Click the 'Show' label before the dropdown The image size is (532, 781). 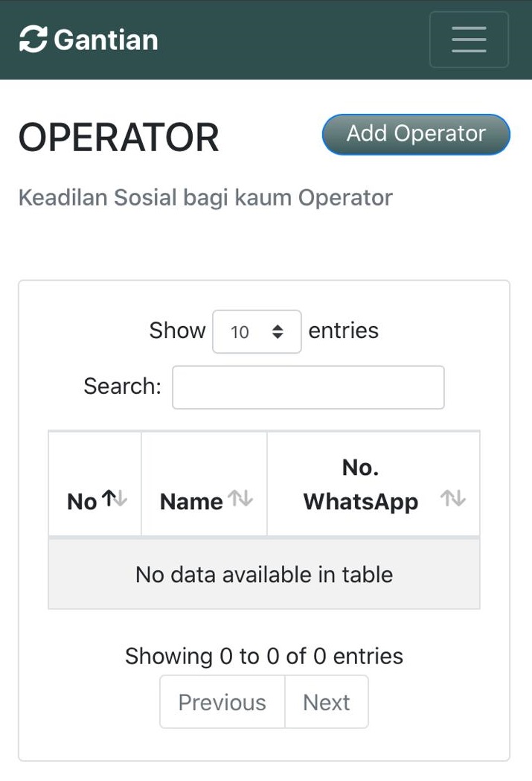[177, 331]
